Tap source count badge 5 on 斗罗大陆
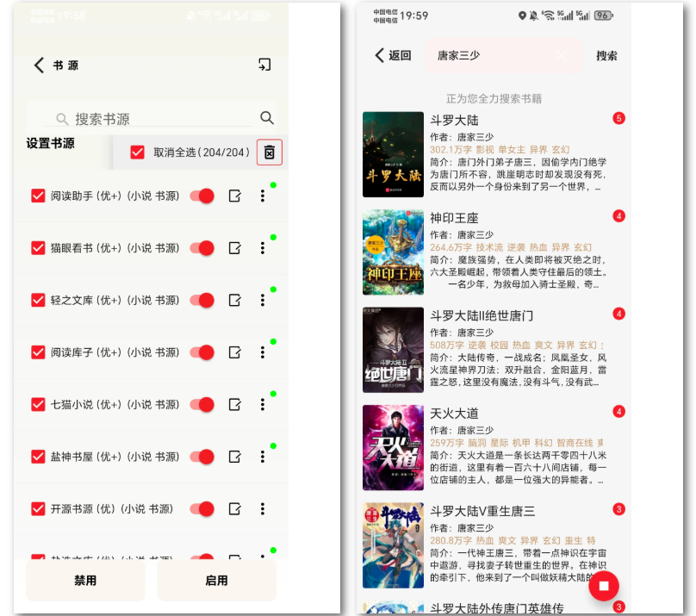The width and height of the screenshot is (696, 616). (618, 118)
